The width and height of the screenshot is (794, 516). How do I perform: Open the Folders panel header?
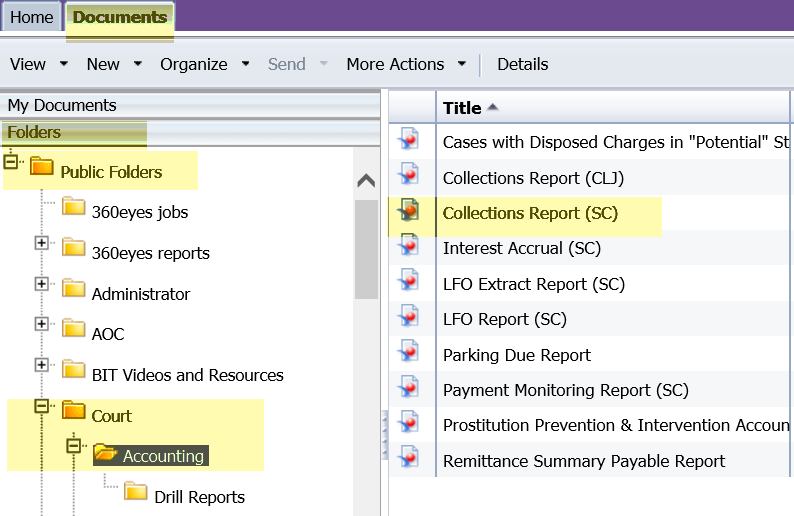(x=190, y=133)
